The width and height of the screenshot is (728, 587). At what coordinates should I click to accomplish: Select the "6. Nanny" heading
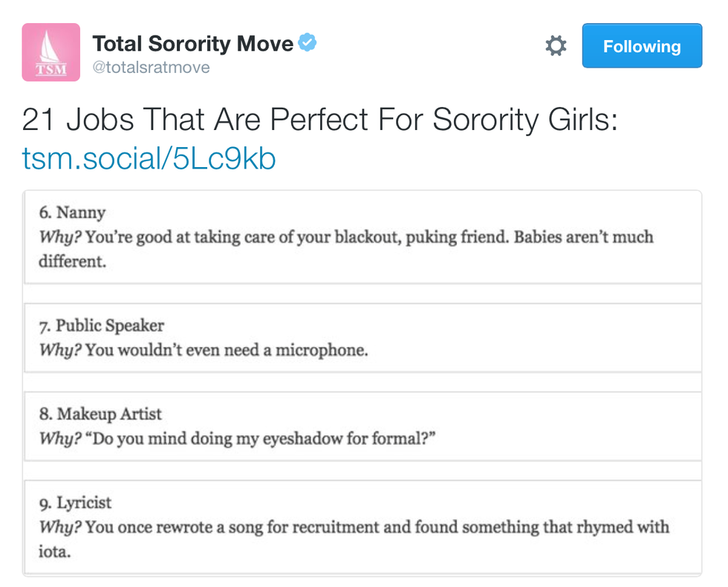pos(72,213)
